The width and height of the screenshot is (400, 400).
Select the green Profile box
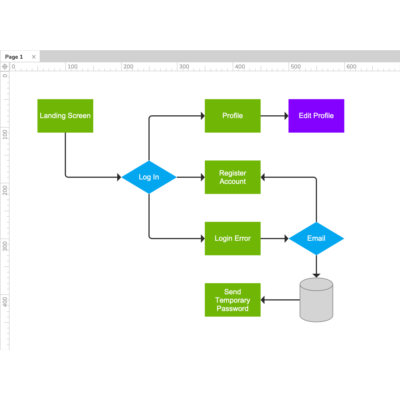tap(233, 116)
